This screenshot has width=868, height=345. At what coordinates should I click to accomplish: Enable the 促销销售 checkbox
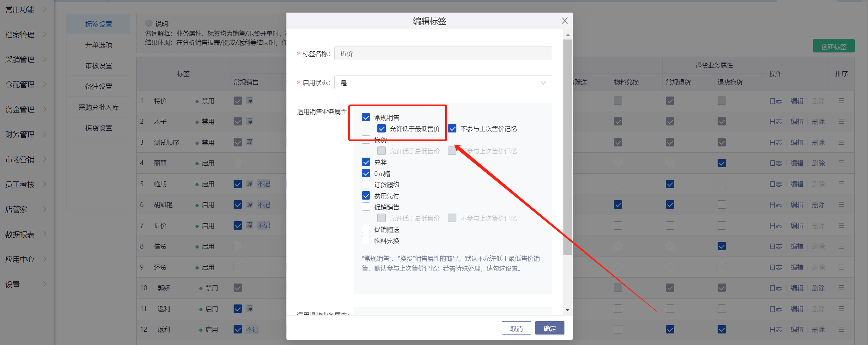point(366,207)
